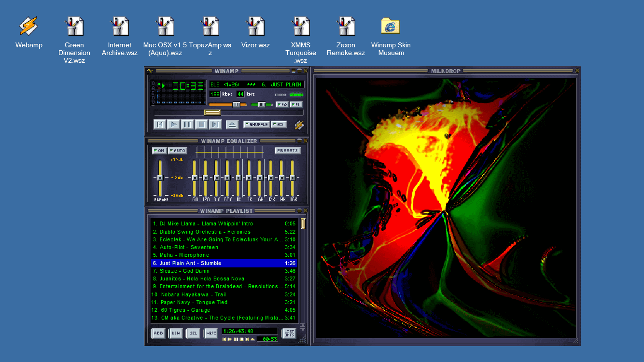This screenshot has width=644, height=362.
Task: Skip to the next track
Action: point(216,125)
